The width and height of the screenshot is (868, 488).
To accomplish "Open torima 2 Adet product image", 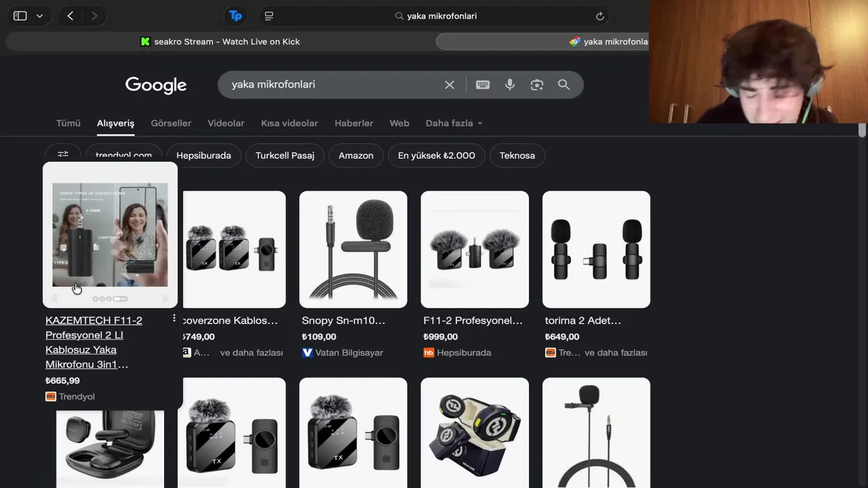I will coord(596,249).
